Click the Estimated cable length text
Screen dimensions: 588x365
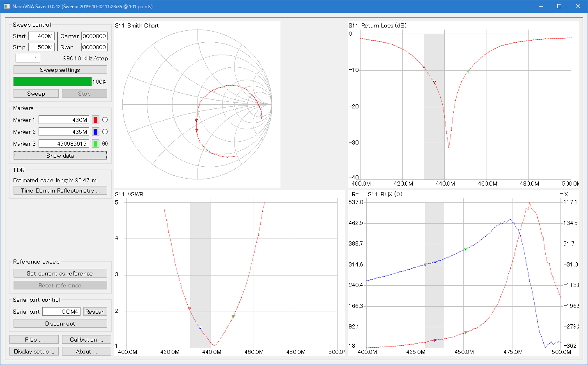pos(55,180)
